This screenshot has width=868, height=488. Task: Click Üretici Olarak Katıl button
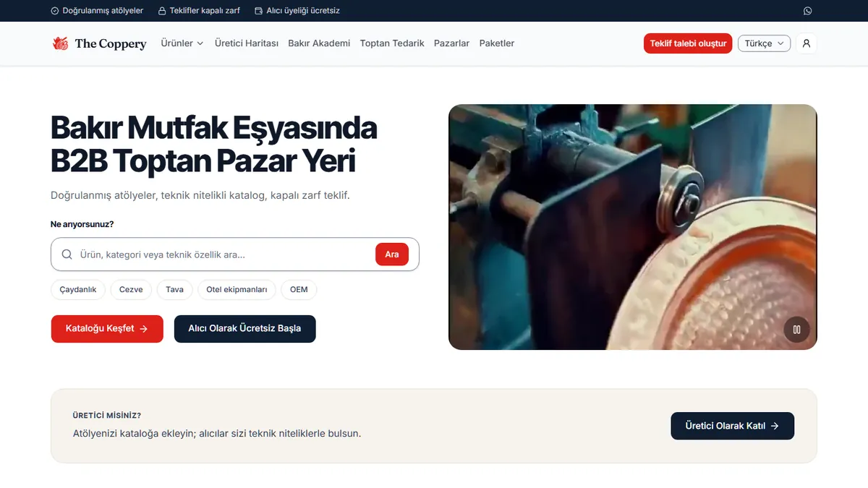coord(732,426)
